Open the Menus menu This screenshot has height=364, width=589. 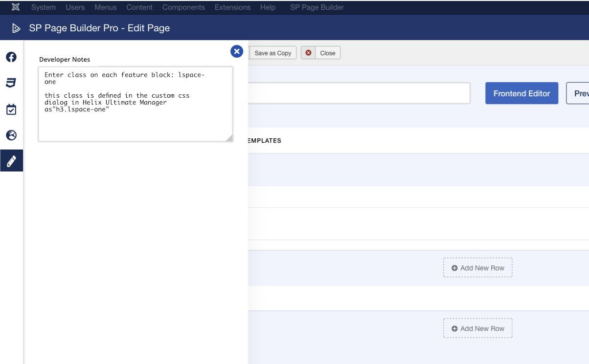pos(106,7)
